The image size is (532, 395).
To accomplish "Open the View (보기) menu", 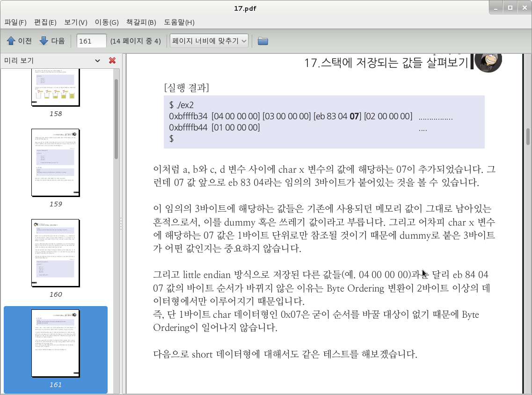I will pos(76,22).
